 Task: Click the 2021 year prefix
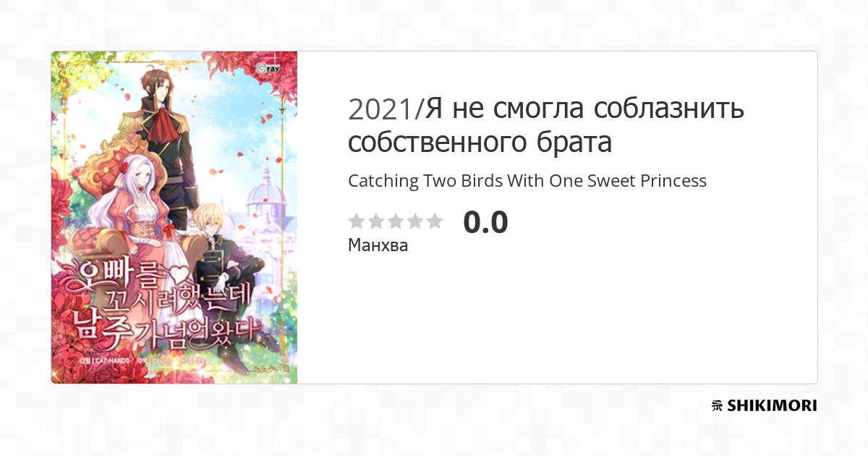pyautogui.click(x=382, y=109)
